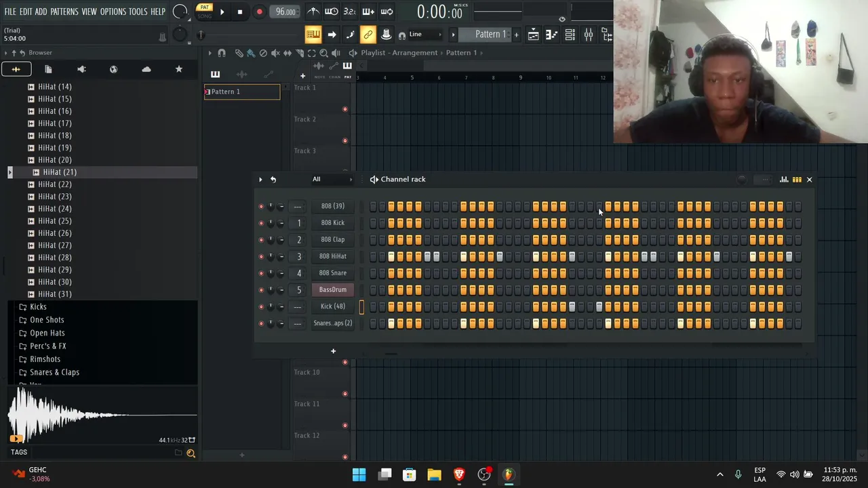868x488 pixels.
Task: Select Pattern 1 in playlist picker
Action: pos(242,91)
